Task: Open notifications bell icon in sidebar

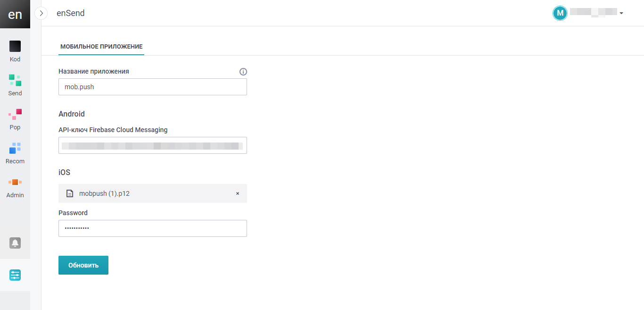Action: [15, 243]
